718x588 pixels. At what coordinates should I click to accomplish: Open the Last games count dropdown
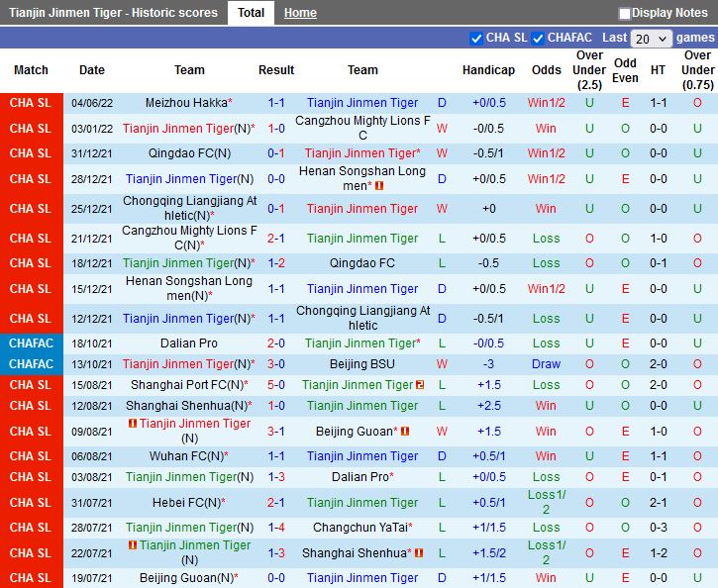point(652,39)
